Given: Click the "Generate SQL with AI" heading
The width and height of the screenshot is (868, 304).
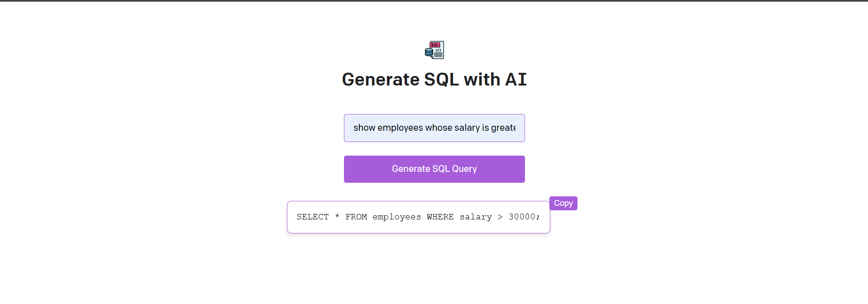Looking at the screenshot, I should (x=434, y=80).
